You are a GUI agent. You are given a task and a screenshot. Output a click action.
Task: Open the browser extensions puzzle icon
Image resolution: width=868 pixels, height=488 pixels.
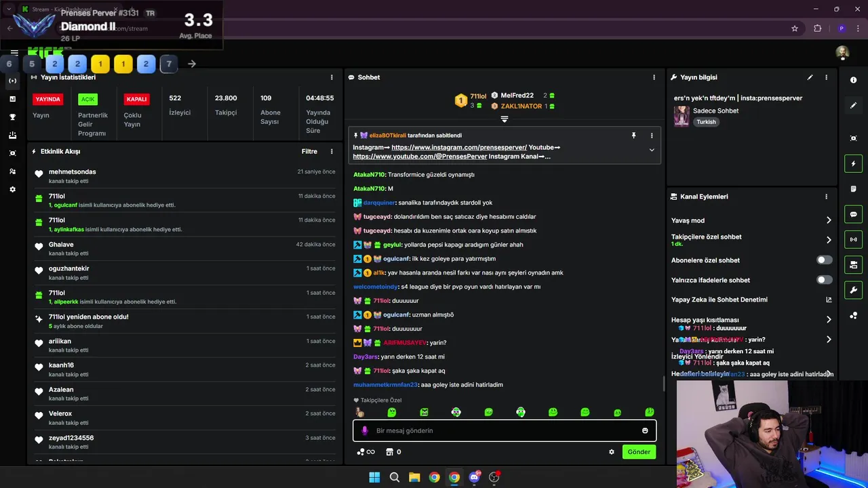[817, 28]
